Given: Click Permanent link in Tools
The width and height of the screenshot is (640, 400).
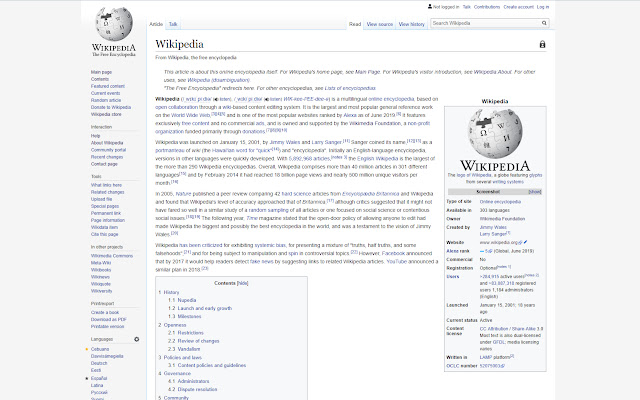Looking at the screenshot, I should [x=106, y=213].
